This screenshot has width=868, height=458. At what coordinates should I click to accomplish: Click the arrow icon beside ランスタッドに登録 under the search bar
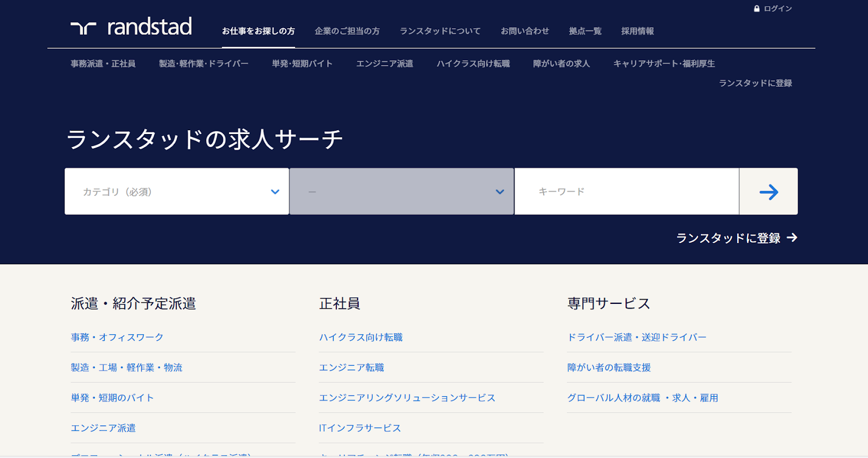click(x=792, y=238)
